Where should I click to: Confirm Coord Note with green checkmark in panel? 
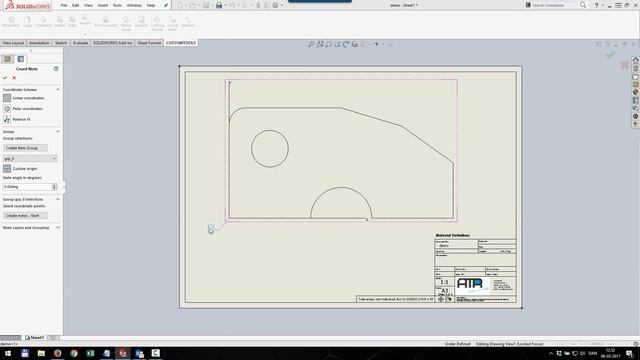[x=5, y=78]
